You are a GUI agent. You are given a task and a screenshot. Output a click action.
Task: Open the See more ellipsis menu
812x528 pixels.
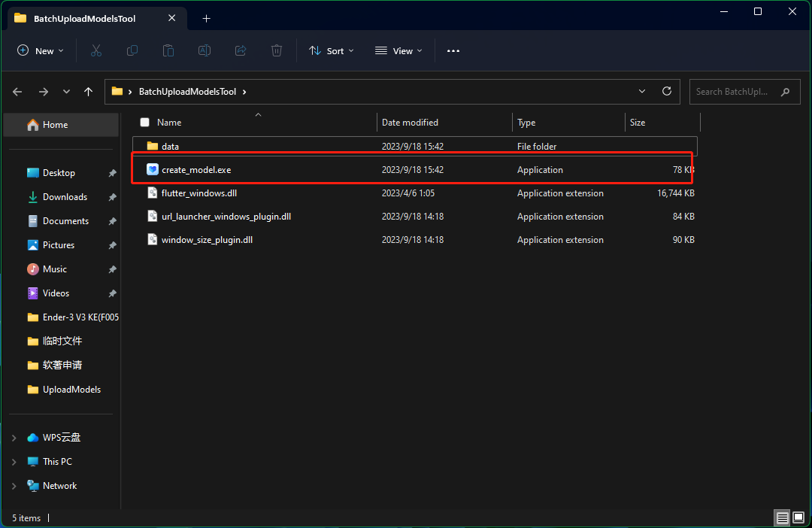click(453, 50)
